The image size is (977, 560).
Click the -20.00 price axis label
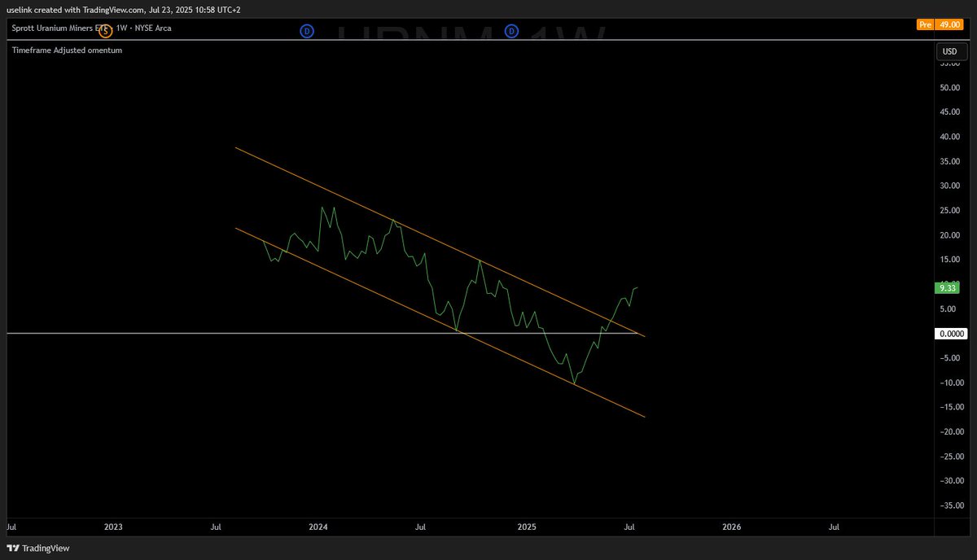pyautogui.click(x=950, y=431)
